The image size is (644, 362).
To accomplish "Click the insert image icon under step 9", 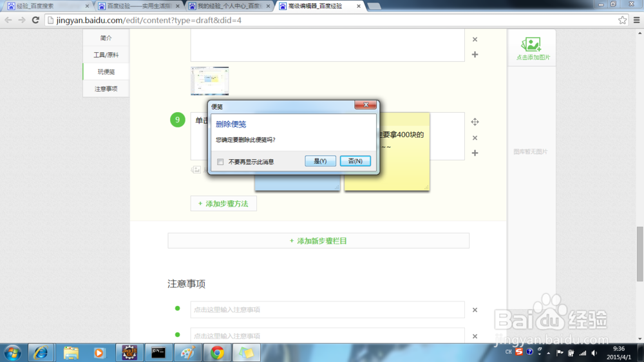I will [x=196, y=169].
